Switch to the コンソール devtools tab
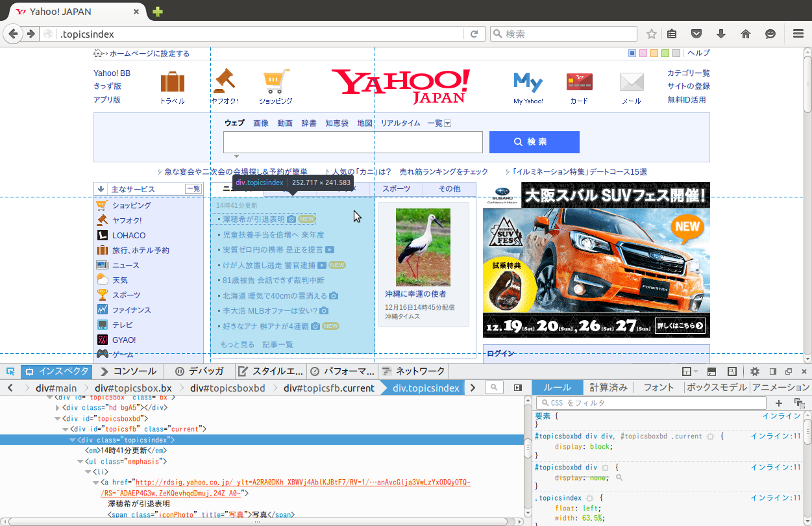The image size is (812, 526). click(129, 371)
